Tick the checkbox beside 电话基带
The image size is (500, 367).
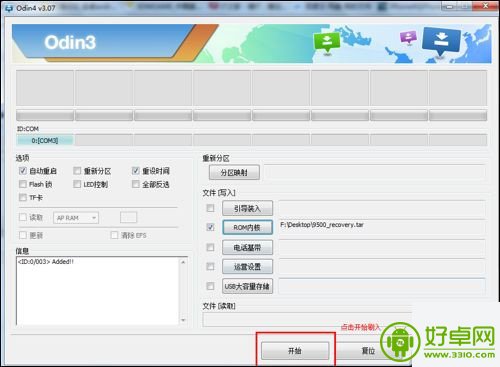point(210,247)
